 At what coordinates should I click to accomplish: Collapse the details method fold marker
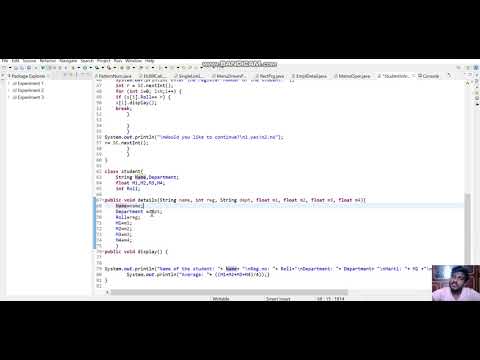[x=103, y=200]
